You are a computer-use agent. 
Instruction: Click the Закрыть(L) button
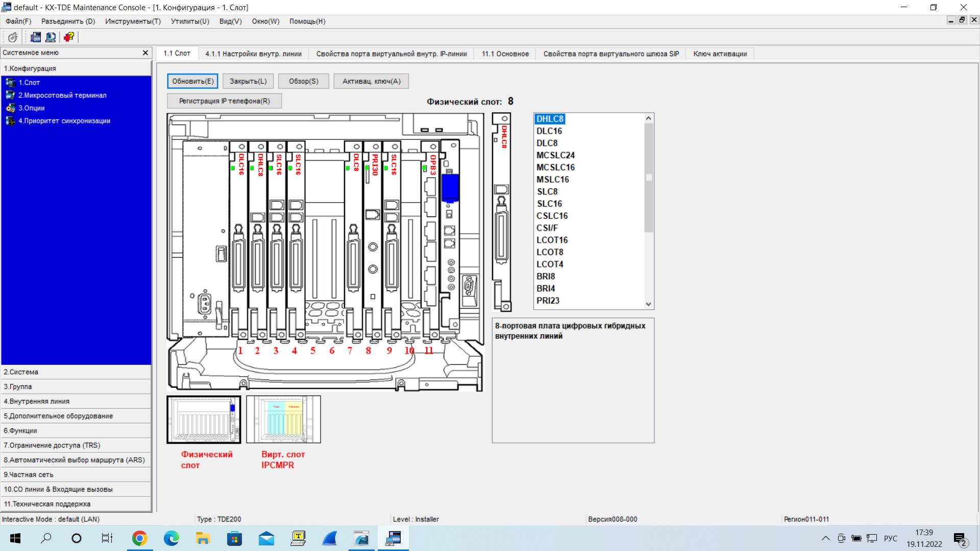point(248,81)
